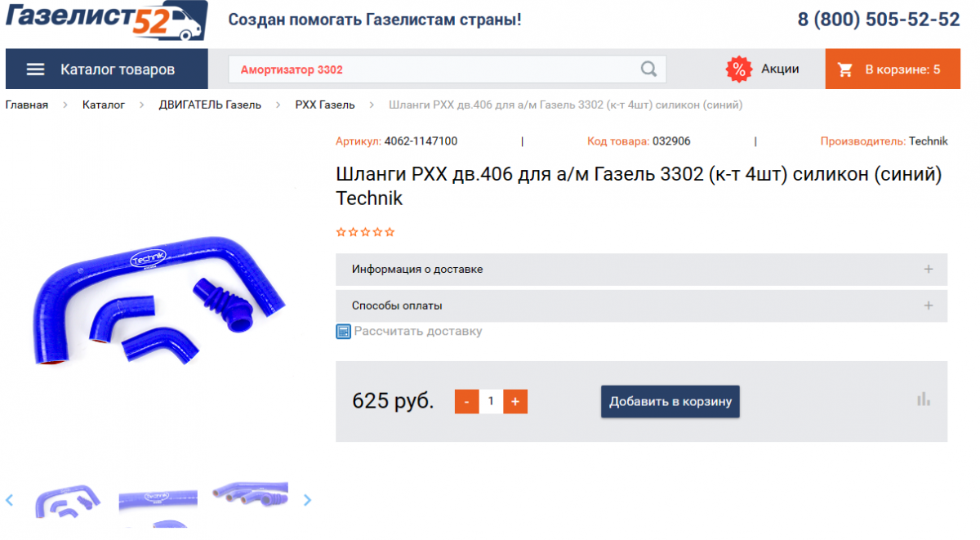This screenshot has height=540, width=980.
Task: Click the last breadcrumb Шланги РХХ дв.406
Action: click(565, 105)
